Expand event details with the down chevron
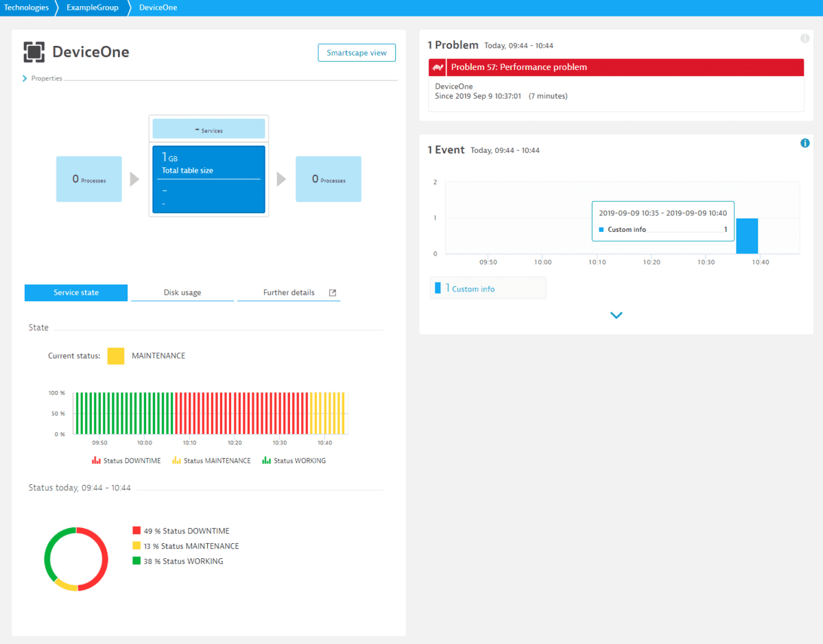 (x=616, y=315)
